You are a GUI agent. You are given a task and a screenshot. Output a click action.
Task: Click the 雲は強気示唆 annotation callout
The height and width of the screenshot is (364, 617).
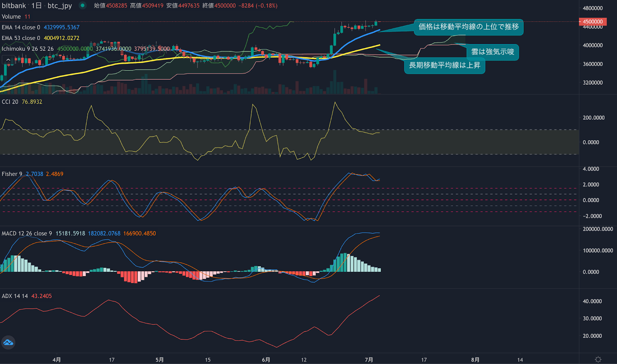pyautogui.click(x=492, y=52)
